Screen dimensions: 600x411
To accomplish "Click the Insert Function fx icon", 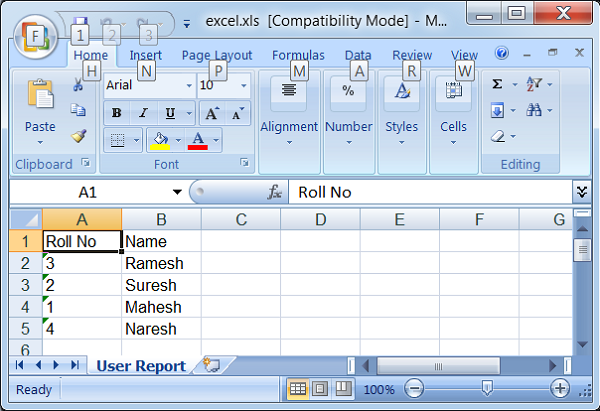I will [x=274, y=192].
